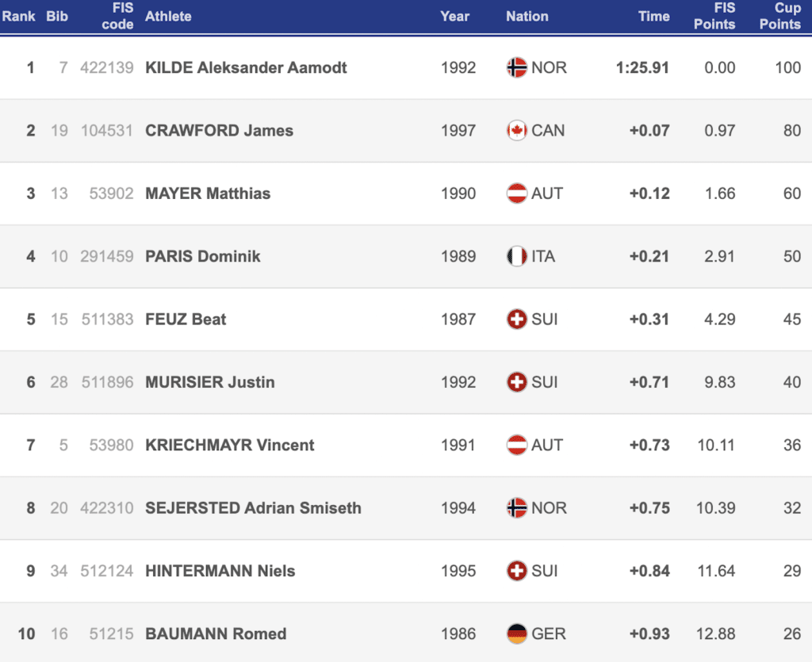812x662 pixels.
Task: Click the winning time 1:25.91
Action: point(642,67)
